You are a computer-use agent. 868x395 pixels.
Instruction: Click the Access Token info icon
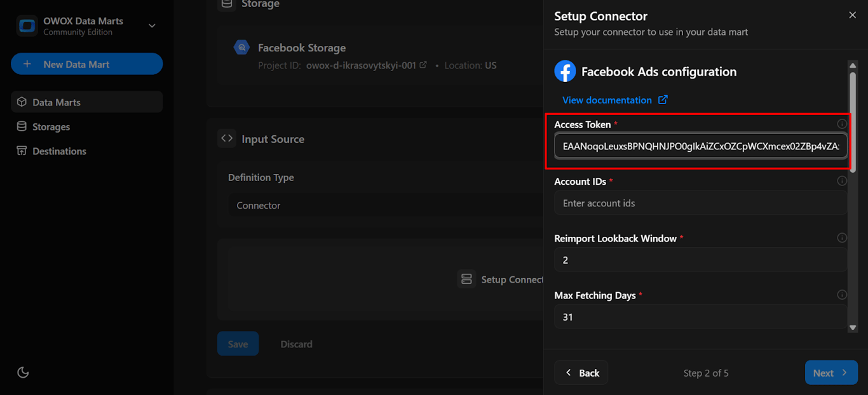tap(842, 124)
